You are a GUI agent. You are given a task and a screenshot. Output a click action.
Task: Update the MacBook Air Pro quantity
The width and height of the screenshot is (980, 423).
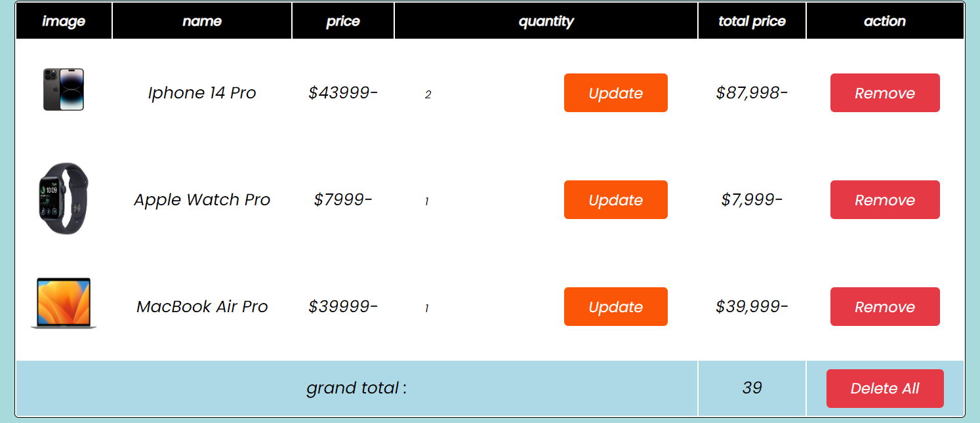(615, 306)
